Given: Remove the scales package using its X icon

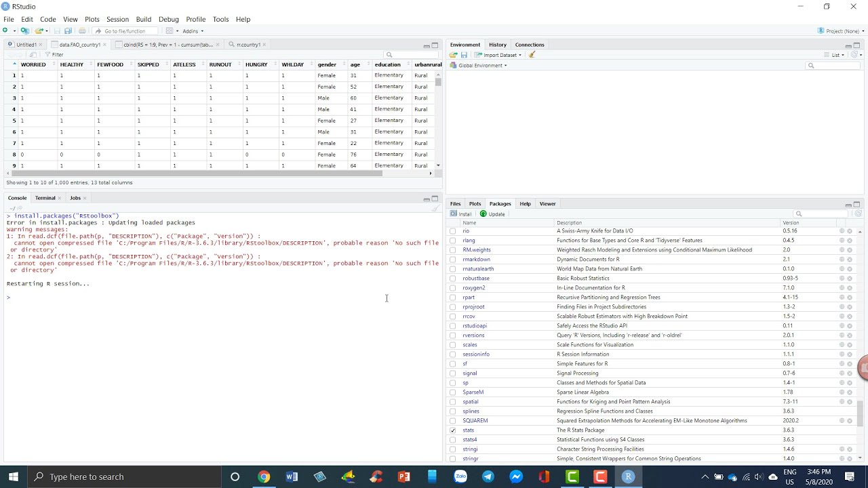Looking at the screenshot, I should (850, 345).
